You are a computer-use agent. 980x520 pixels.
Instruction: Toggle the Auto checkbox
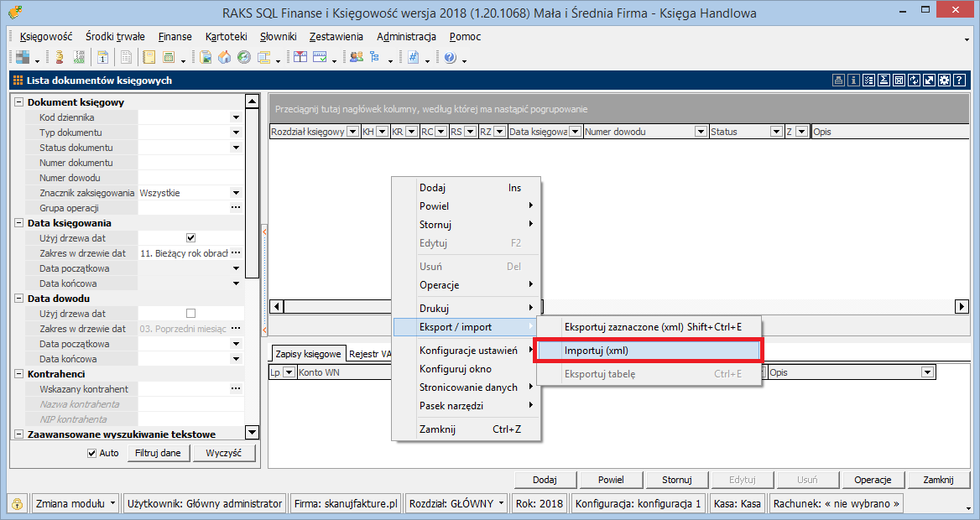point(92,453)
